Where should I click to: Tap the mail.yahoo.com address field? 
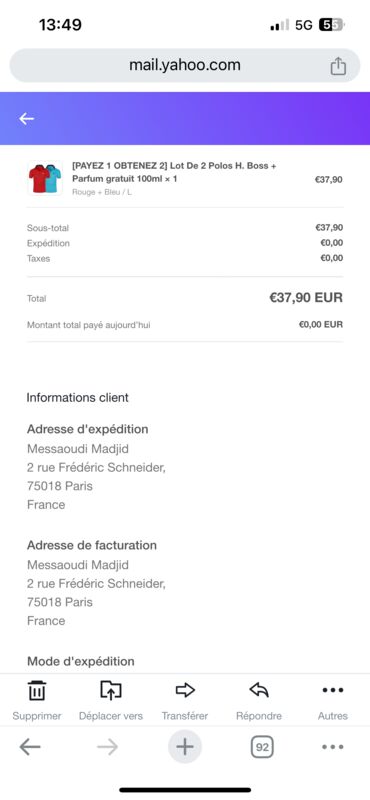click(x=185, y=65)
